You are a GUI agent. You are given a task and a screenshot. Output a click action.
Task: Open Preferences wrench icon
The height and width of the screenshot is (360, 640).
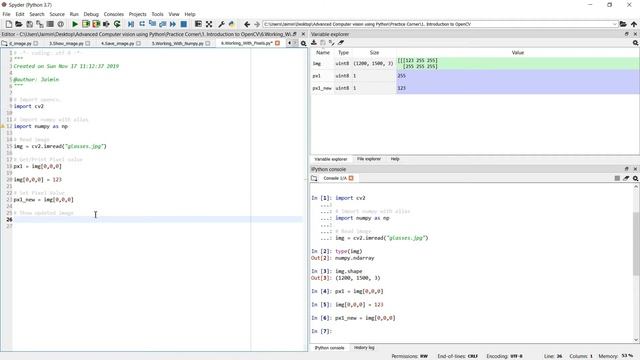tap(221, 24)
